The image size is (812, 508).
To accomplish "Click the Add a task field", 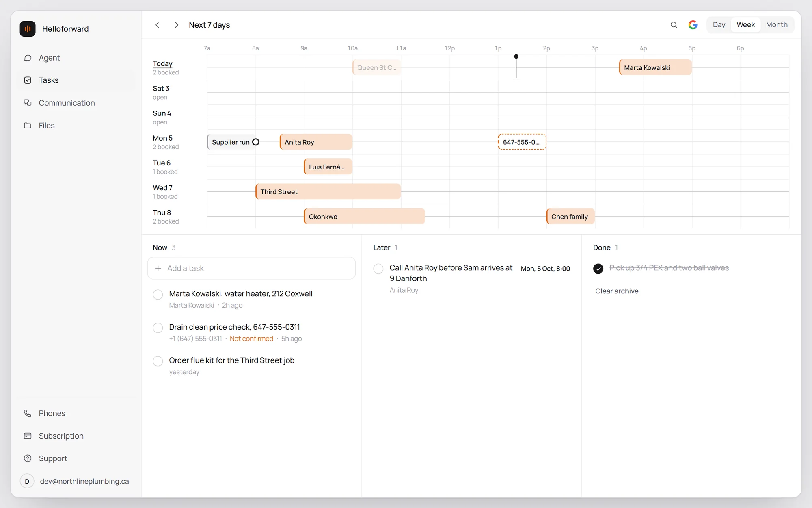I will tap(251, 268).
